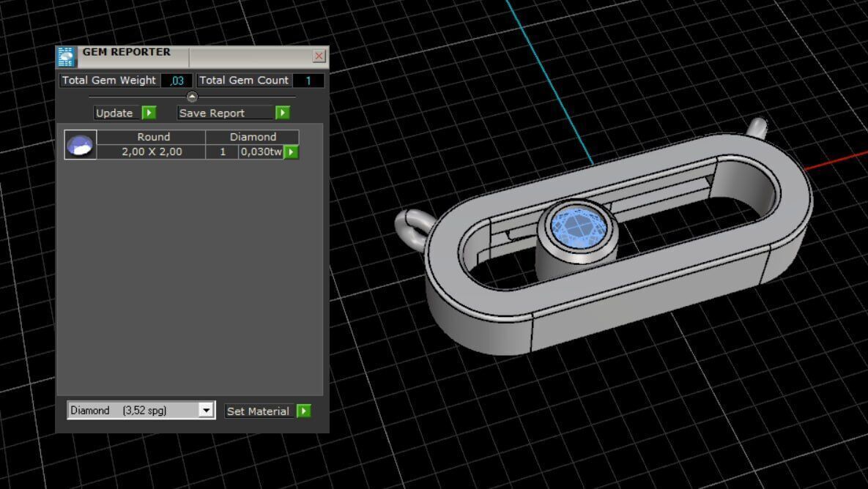Open the Diamond (3,52 spg) material dropdown
Screen dimensions: 868x489
tap(141, 411)
